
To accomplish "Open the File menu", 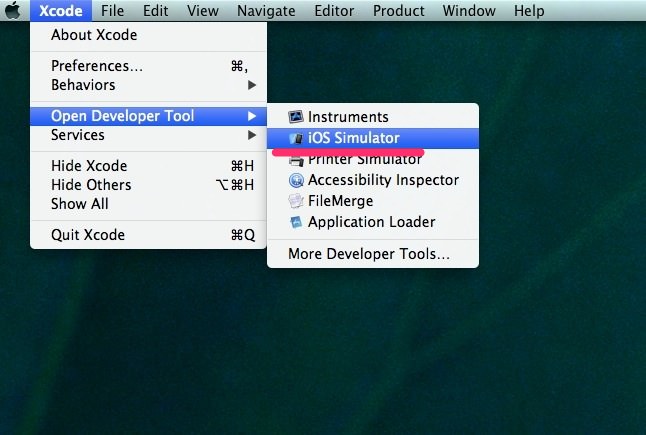I will click(112, 11).
